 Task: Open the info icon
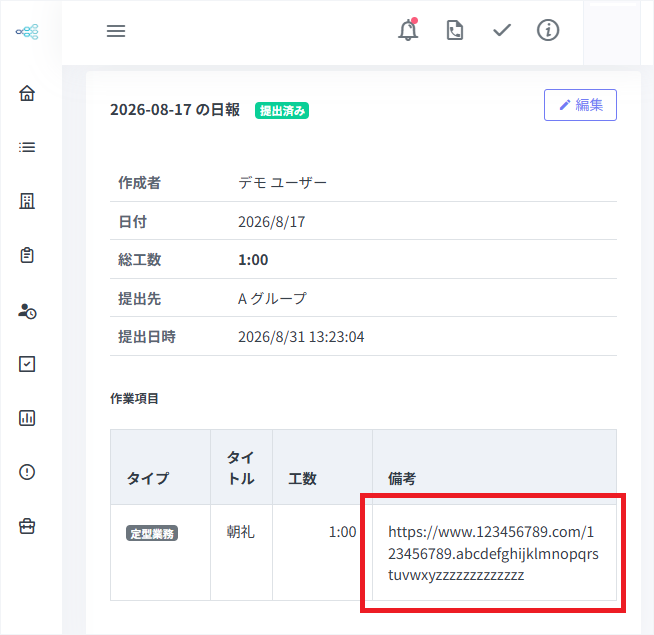(548, 30)
